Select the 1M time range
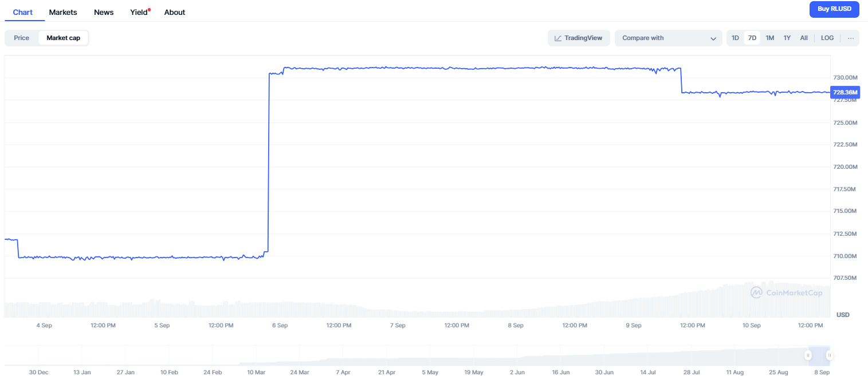This screenshot has height=384, width=868. 770,38
